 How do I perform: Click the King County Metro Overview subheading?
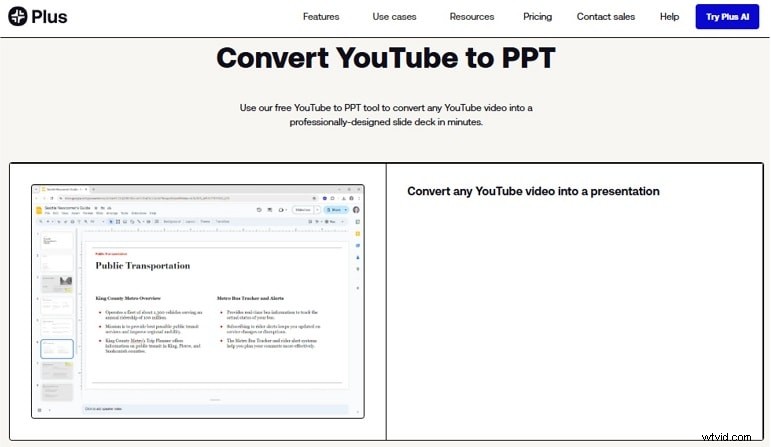tap(128, 298)
